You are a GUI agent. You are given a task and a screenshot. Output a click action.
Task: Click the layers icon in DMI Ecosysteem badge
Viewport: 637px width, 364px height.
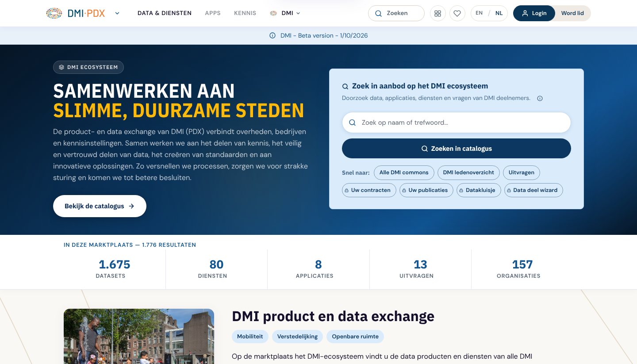point(61,67)
